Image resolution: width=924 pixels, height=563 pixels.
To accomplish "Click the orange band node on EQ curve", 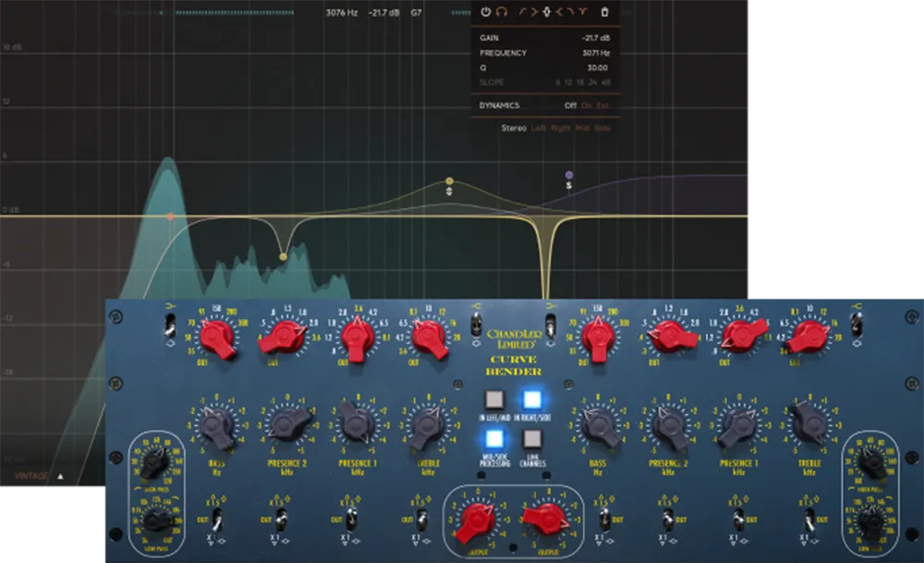I will [170, 214].
